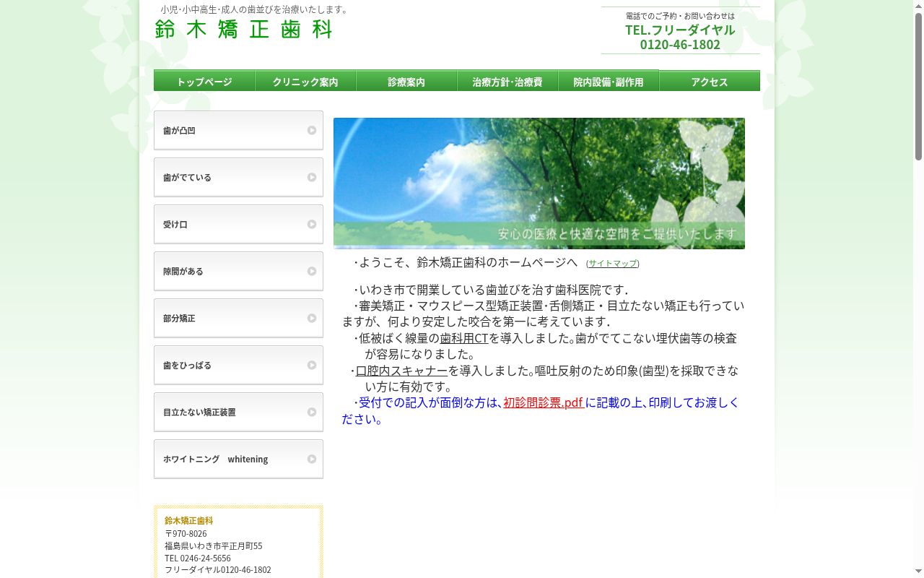Select the 歯をひっぱる sidebar button label
The width and height of the screenshot is (924, 578).
click(x=187, y=366)
